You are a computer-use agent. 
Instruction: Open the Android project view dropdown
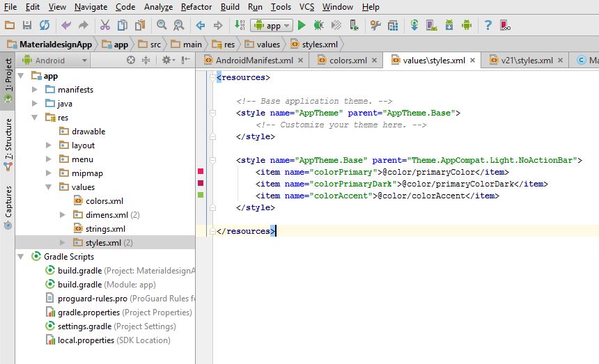point(54,61)
